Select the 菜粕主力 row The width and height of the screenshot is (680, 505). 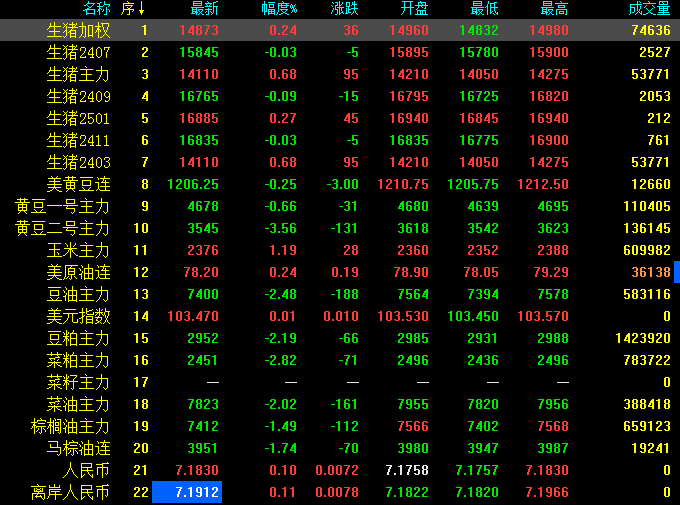point(340,360)
